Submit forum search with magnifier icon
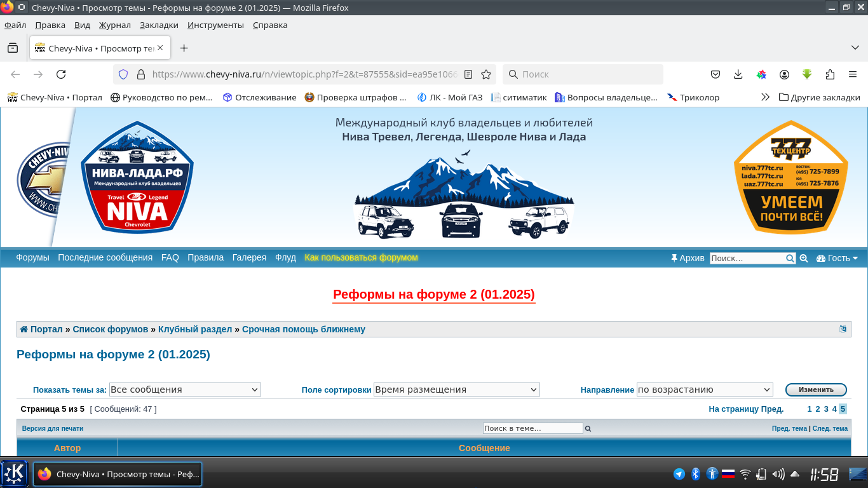Image resolution: width=868 pixels, height=488 pixels. pyautogui.click(x=790, y=258)
